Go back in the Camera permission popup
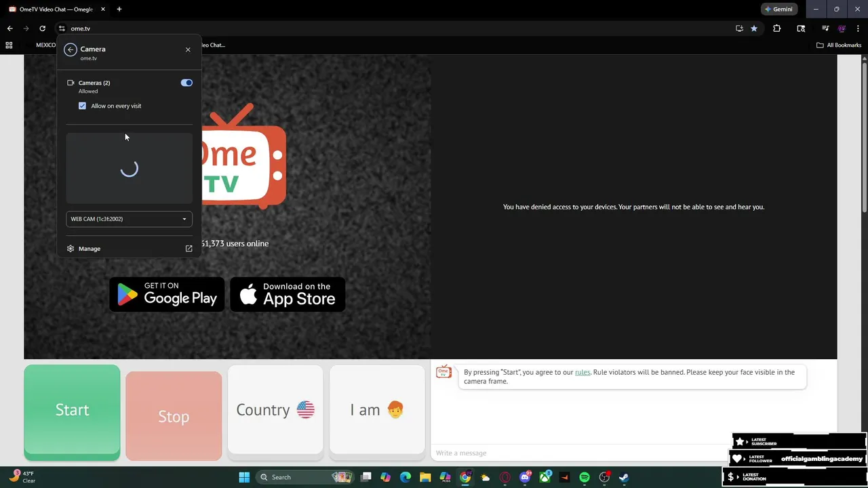Viewport: 868px width, 488px height. 71,49
